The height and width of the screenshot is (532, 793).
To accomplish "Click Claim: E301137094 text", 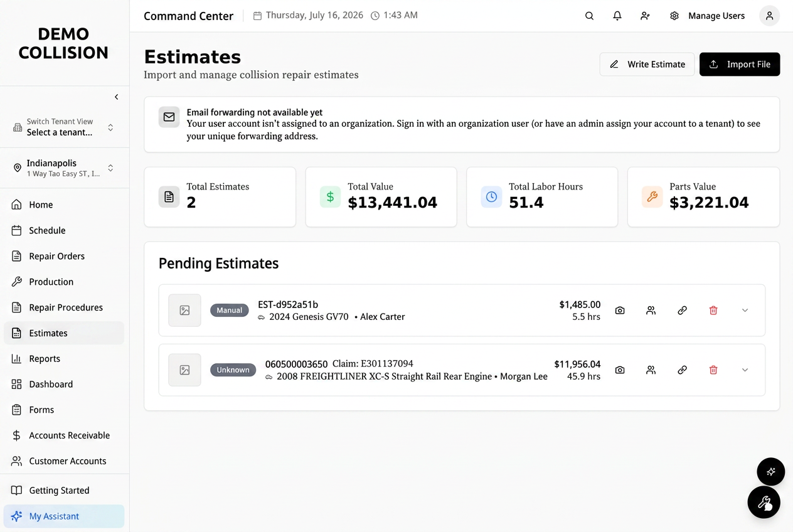I will 373,364.
